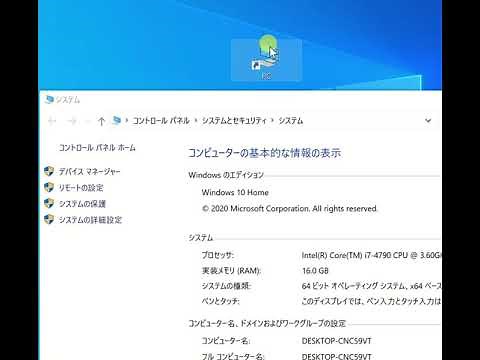Go up one level with up arrow

pyautogui.click(x=101, y=121)
